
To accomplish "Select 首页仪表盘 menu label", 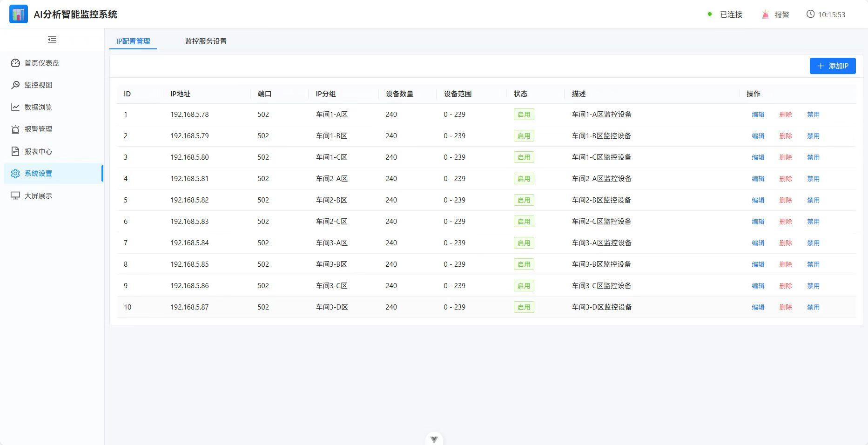I will (x=42, y=63).
